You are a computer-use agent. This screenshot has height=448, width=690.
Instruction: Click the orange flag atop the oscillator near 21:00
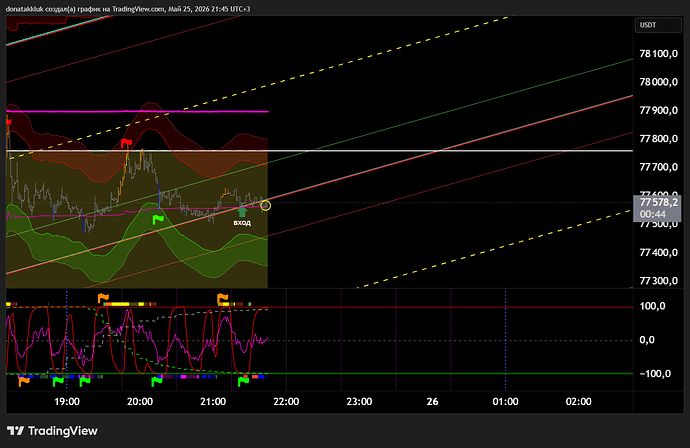coord(223,298)
